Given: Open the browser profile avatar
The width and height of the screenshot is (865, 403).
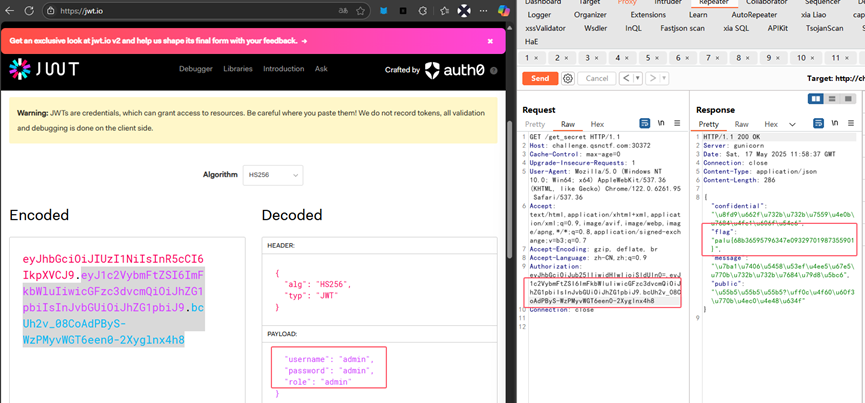Looking at the screenshot, I should pyautogui.click(x=466, y=10).
